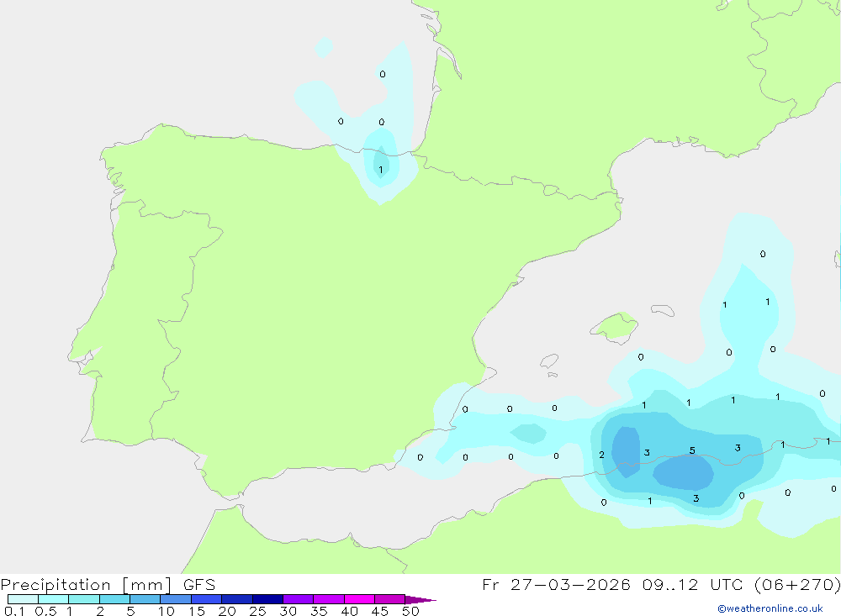This screenshot has height=616, width=841.
Task: Click the "0.1" legend scale label
Action: (14, 611)
